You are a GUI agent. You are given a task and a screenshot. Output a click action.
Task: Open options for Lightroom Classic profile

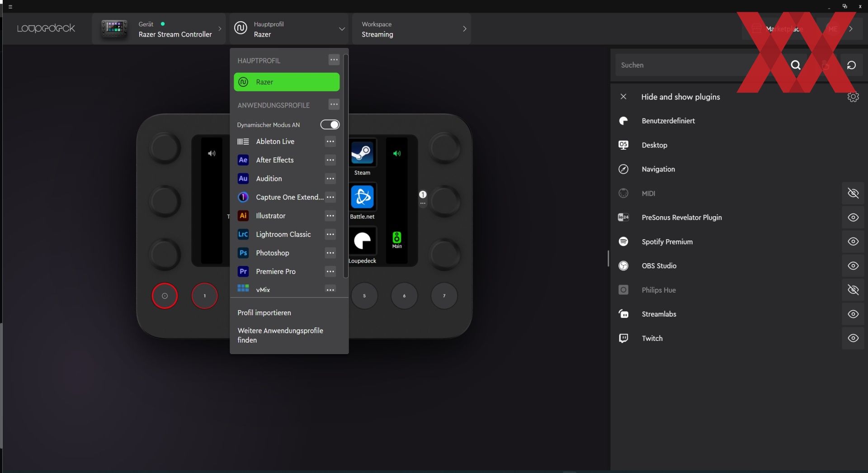point(330,234)
